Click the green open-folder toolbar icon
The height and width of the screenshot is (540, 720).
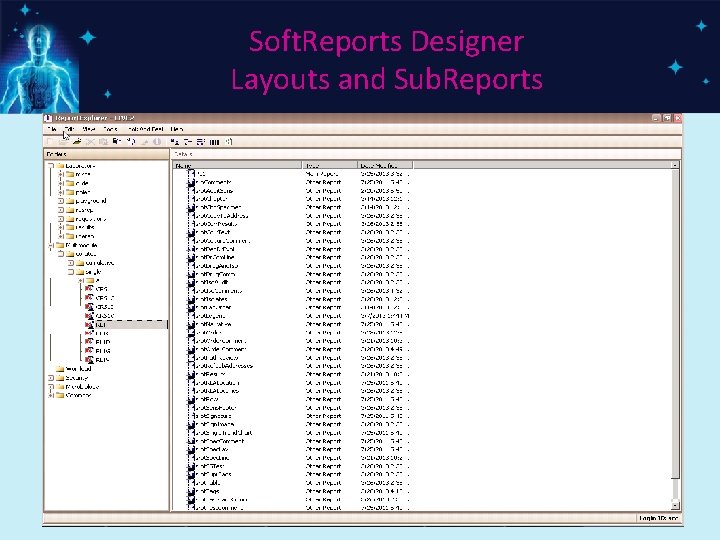click(x=77, y=142)
